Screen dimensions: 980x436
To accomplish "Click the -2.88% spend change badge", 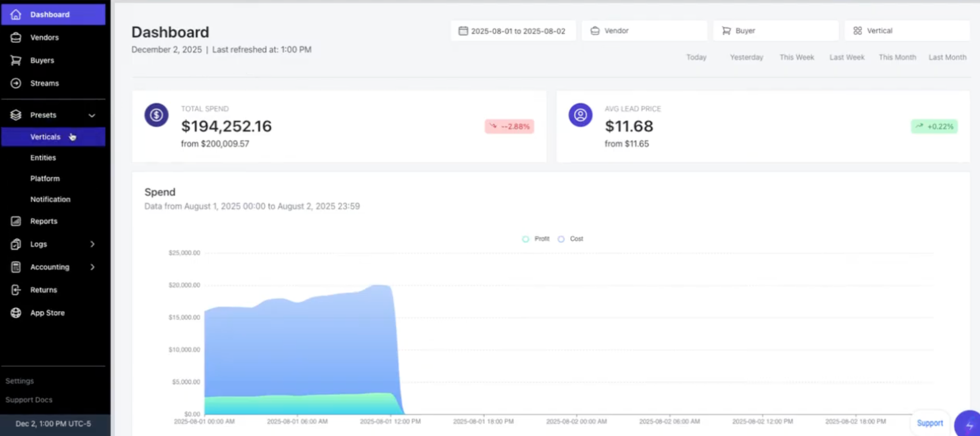I will pos(509,127).
